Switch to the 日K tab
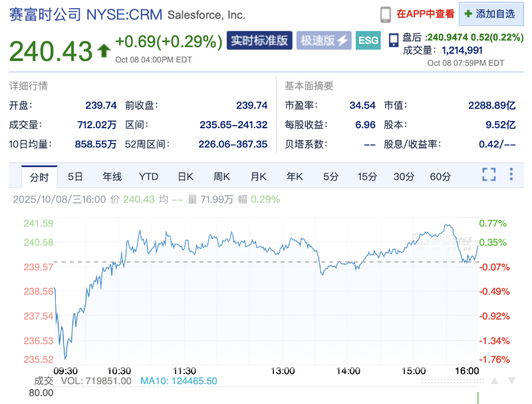This screenshot has height=404, width=532. 185,177
